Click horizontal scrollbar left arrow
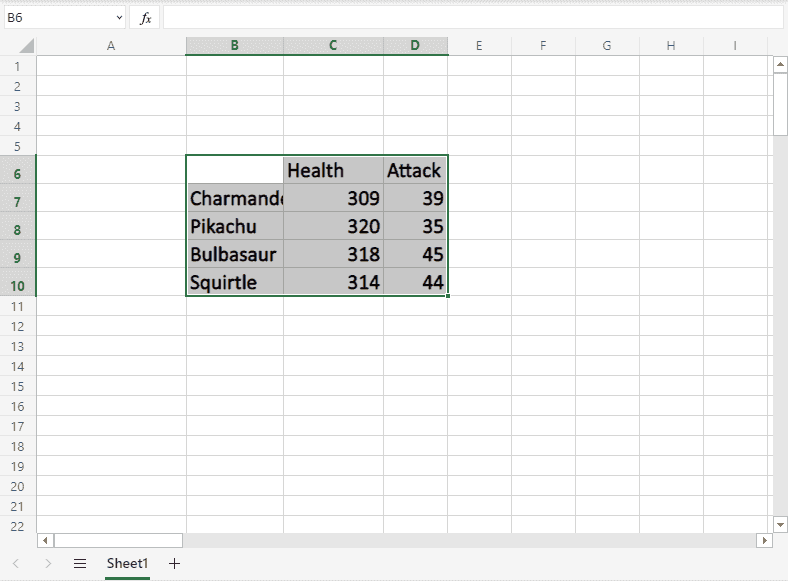The width and height of the screenshot is (788, 581). click(45, 540)
